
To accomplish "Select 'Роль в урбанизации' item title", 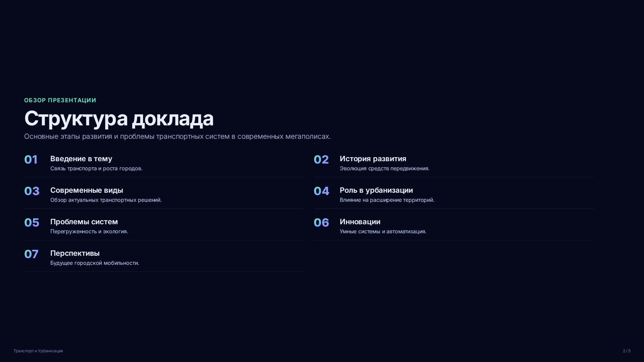I will point(376,190).
